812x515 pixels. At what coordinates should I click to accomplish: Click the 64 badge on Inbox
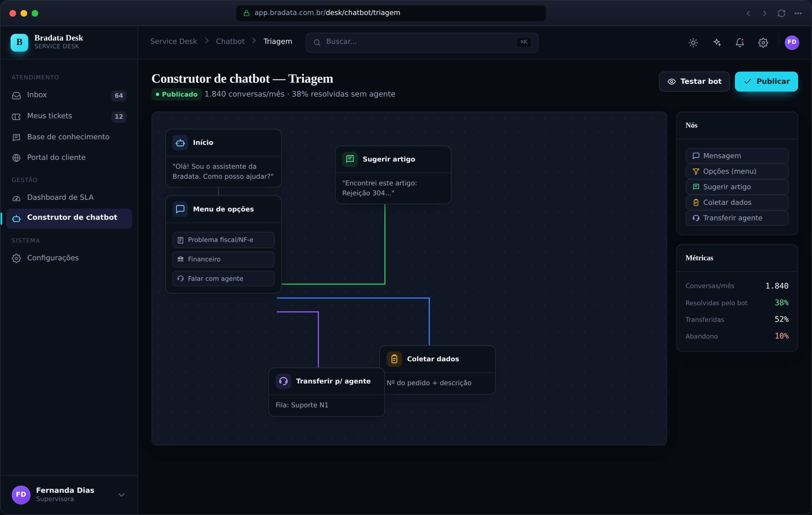point(119,96)
